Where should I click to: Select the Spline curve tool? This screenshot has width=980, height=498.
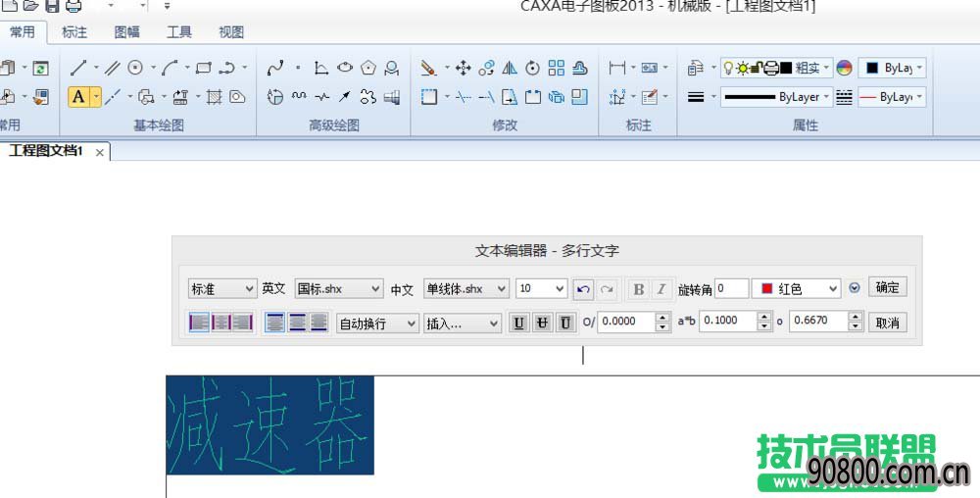[275, 68]
